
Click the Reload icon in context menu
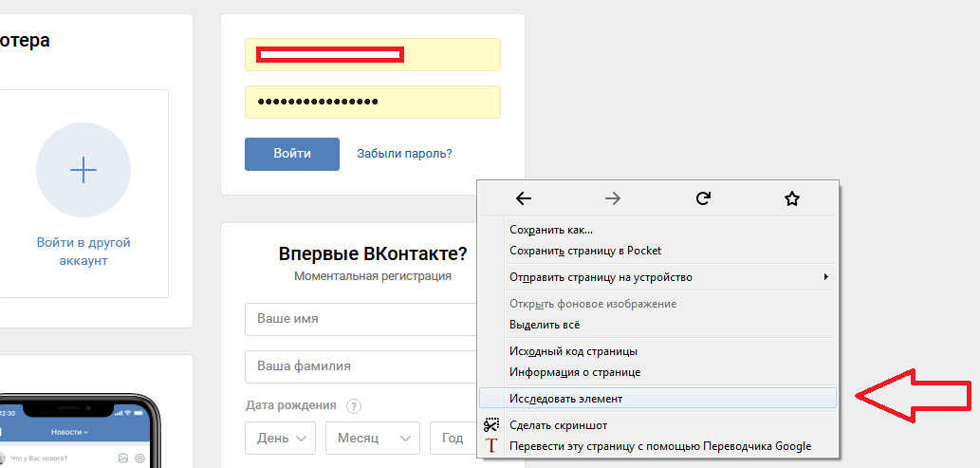point(703,198)
